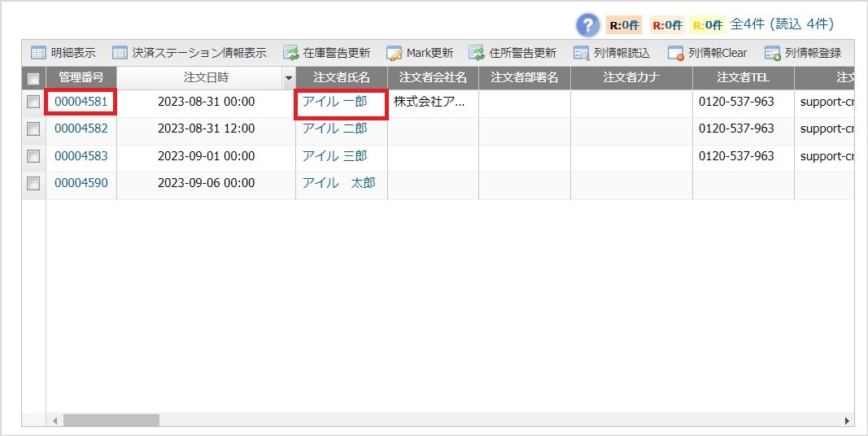Sort by 注文者TEL column header
This screenshot has width=868, height=436.
pos(744,78)
